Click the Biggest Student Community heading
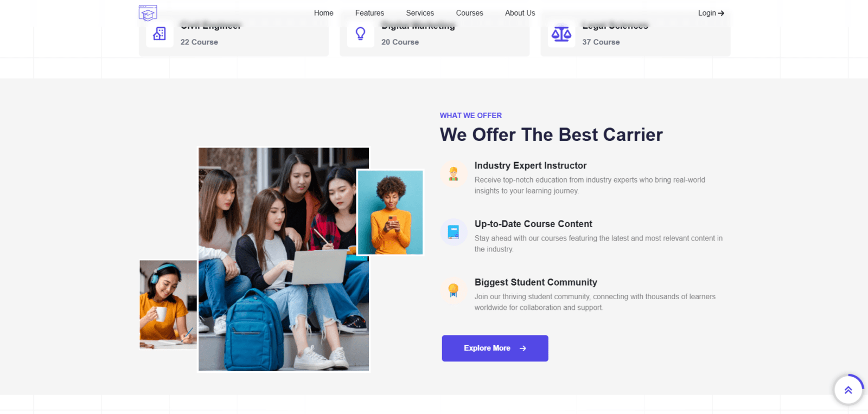This screenshot has width=868, height=414. click(535, 282)
